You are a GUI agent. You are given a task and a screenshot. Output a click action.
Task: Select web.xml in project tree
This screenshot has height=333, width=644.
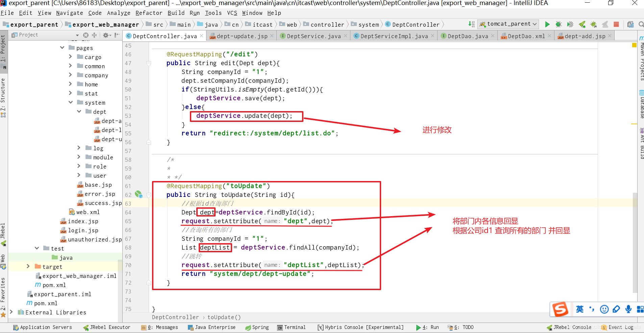[x=84, y=212]
